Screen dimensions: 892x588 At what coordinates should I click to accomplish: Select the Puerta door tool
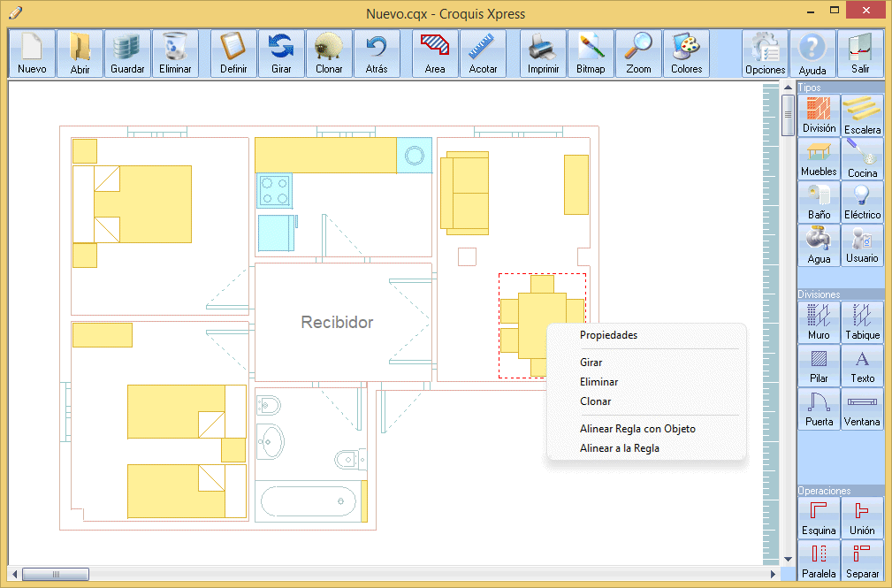[x=819, y=409]
